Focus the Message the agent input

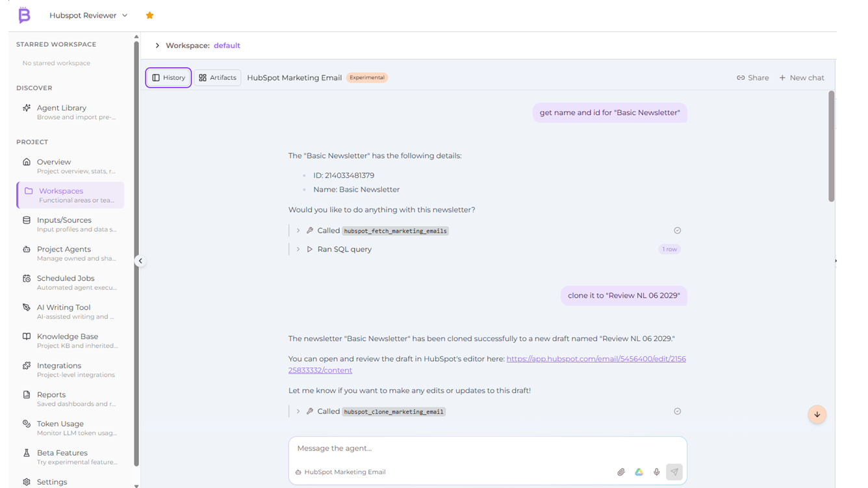tap(487, 448)
